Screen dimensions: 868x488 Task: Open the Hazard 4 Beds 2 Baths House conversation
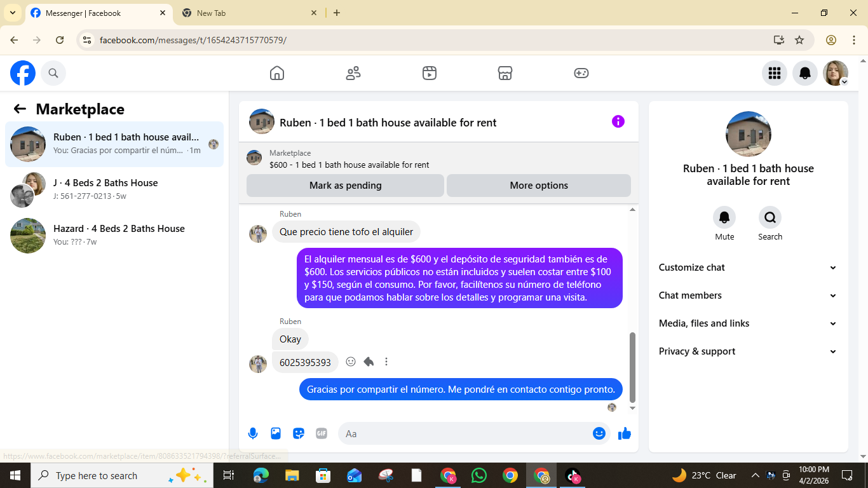click(114, 236)
